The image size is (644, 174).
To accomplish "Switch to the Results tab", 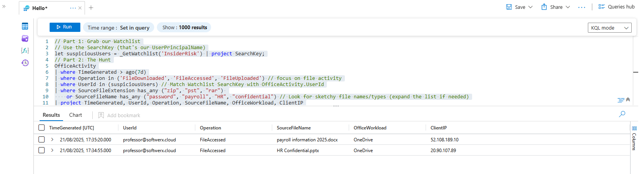I will pyautogui.click(x=51, y=115).
